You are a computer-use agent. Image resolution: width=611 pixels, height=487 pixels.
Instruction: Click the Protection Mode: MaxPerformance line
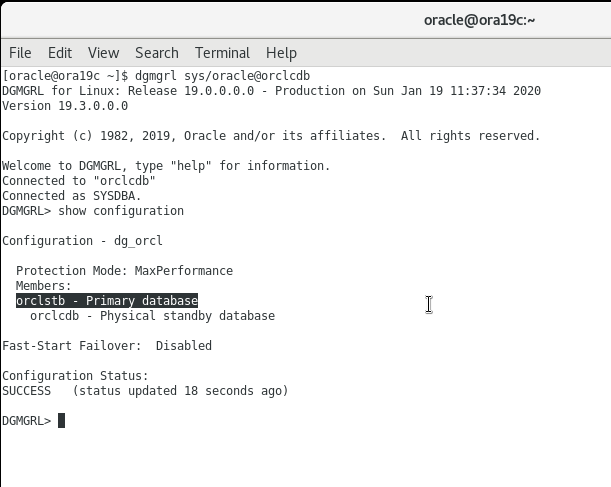pos(124,271)
